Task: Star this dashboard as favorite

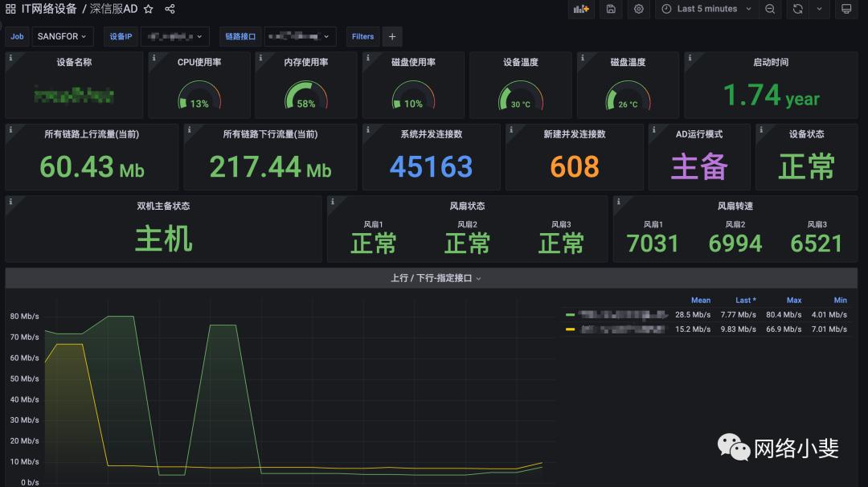Action: (x=148, y=9)
